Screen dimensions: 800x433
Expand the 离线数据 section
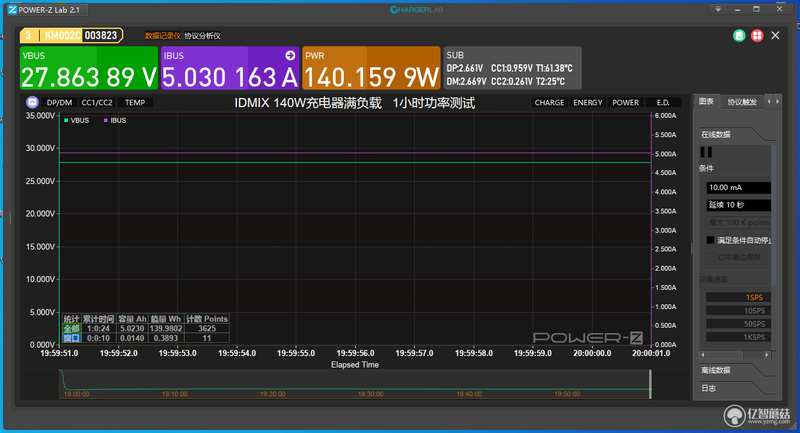click(x=735, y=370)
